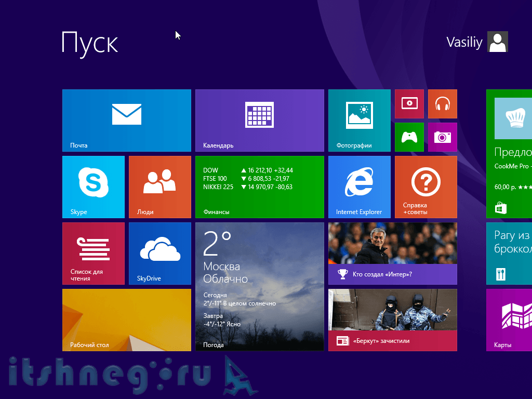532x399 pixels.
Task: Open the SkyDrive cloud tile
Action: click(159, 253)
